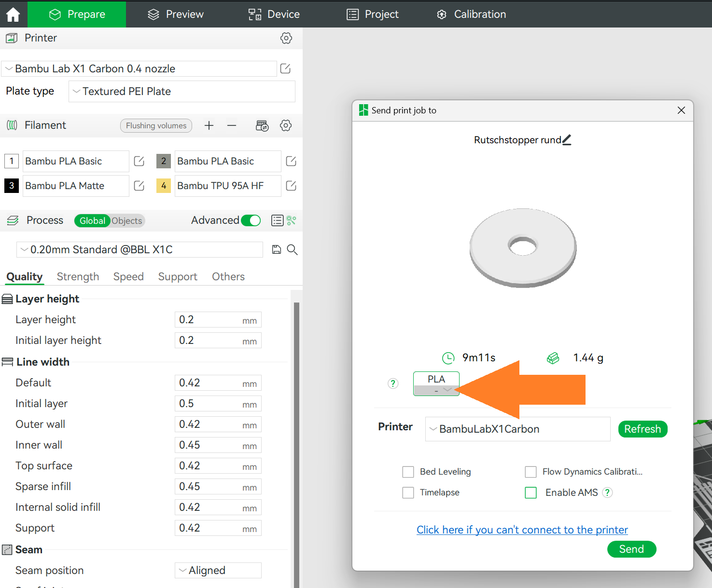Select filament 3 Bambu PLA Matte combo
Screen dimensions: 712x588
[76, 186]
